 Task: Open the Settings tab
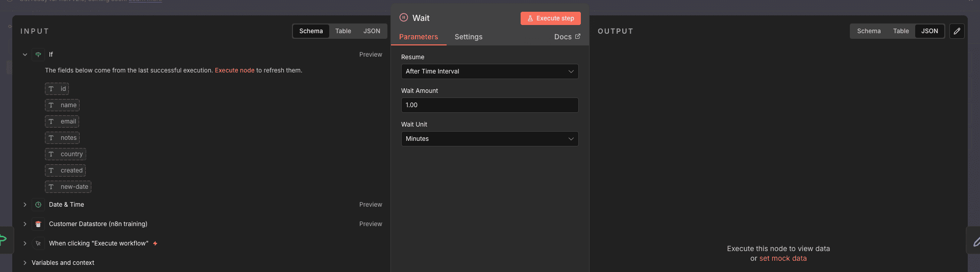(x=469, y=37)
